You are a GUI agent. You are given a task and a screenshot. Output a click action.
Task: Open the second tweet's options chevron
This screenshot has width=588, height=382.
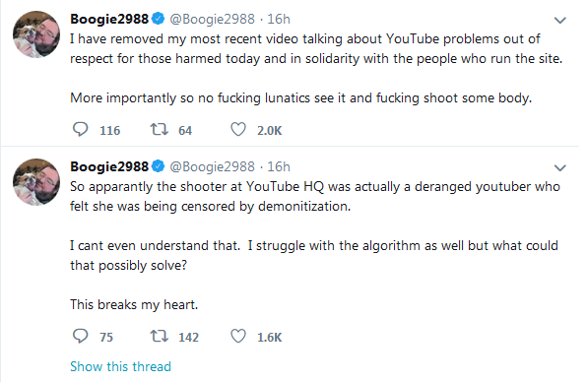pos(559,168)
